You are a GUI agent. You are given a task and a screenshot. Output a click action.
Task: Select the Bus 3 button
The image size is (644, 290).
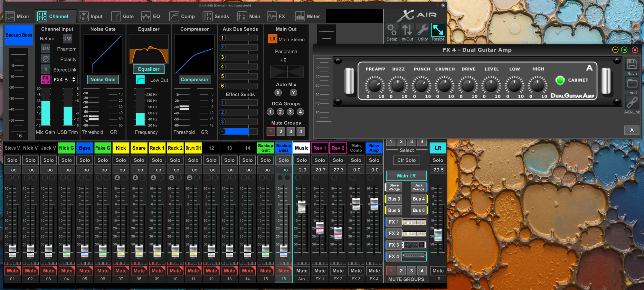click(x=394, y=199)
